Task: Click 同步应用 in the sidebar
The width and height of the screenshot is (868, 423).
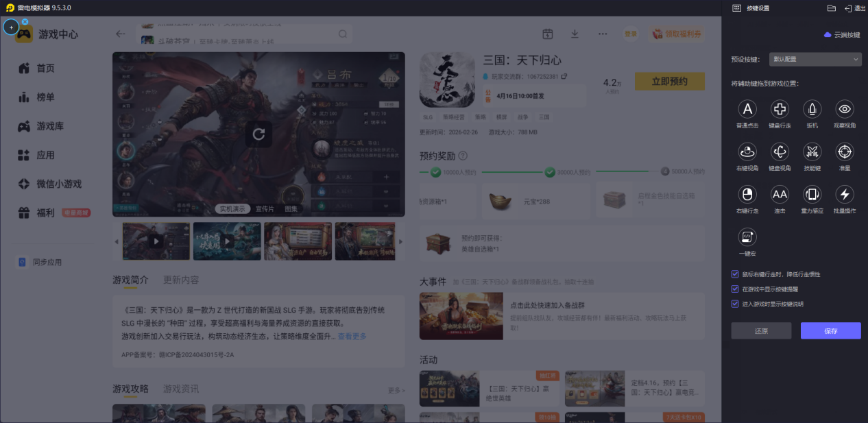Action: click(40, 262)
